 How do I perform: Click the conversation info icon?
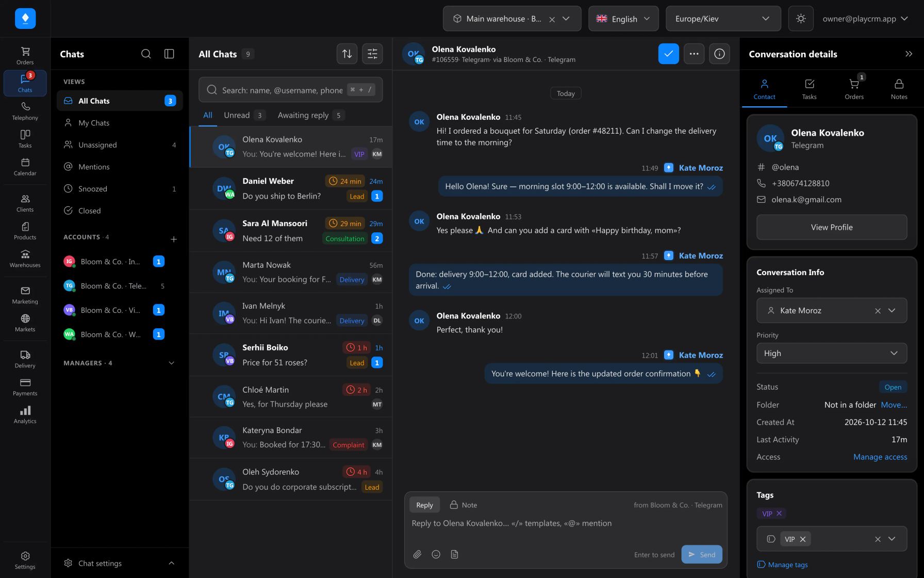point(719,54)
